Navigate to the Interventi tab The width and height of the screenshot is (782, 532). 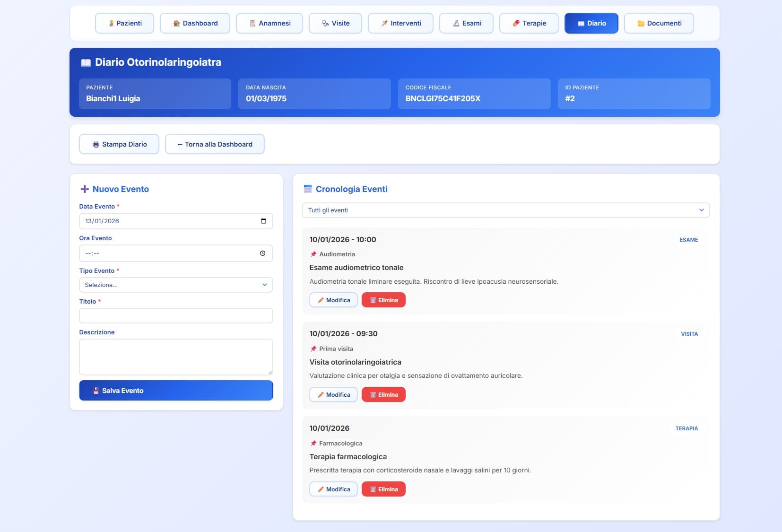[400, 23]
